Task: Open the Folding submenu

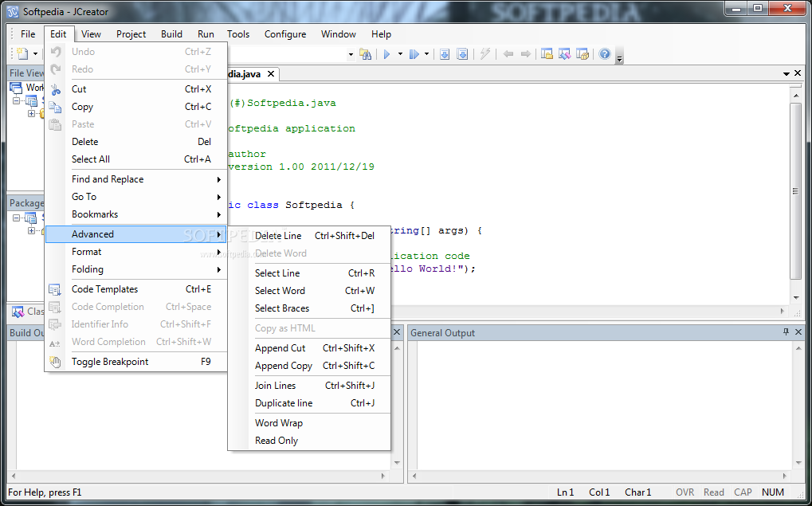Action: (x=136, y=269)
